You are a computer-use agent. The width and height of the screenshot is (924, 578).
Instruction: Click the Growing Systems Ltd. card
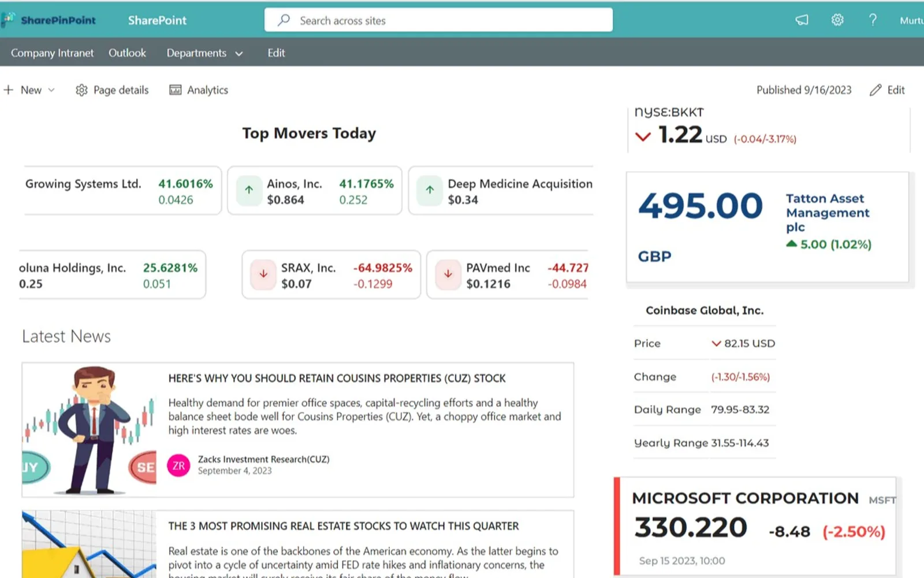(122, 191)
